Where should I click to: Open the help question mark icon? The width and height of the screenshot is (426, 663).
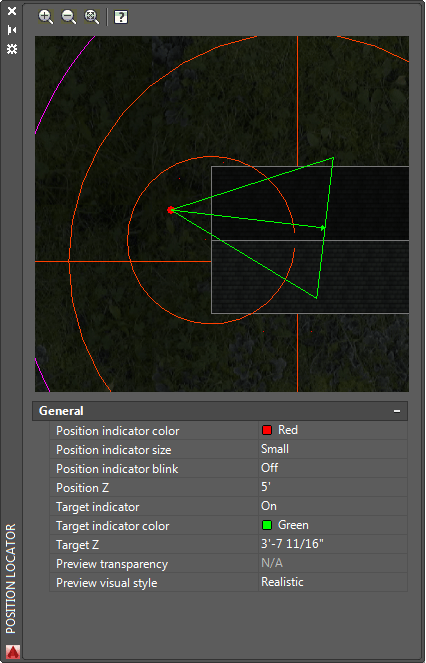point(121,17)
